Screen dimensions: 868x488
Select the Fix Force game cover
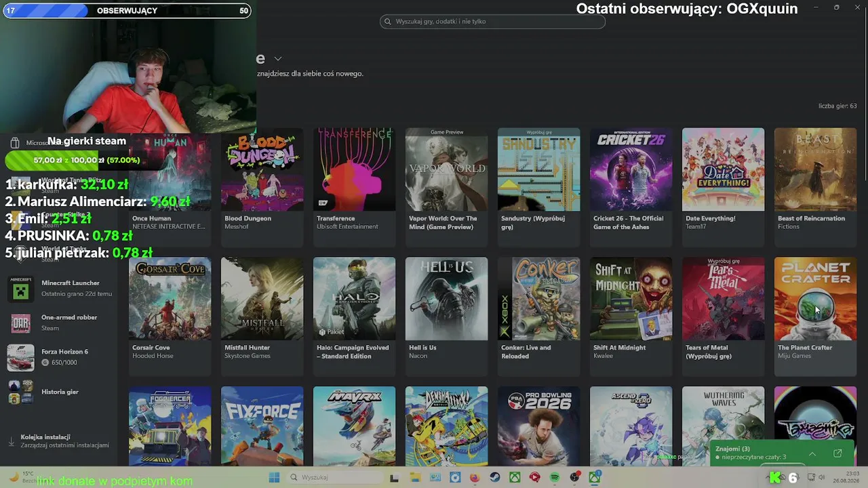coord(262,426)
